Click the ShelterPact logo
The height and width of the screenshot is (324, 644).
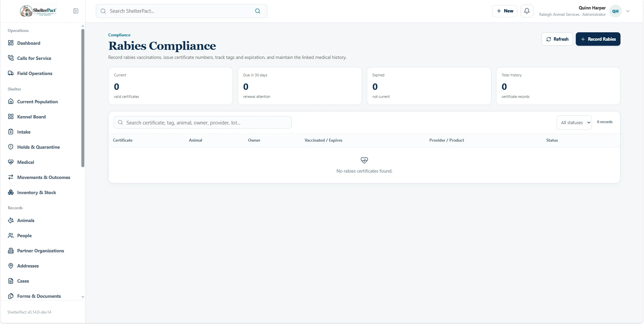(x=38, y=11)
